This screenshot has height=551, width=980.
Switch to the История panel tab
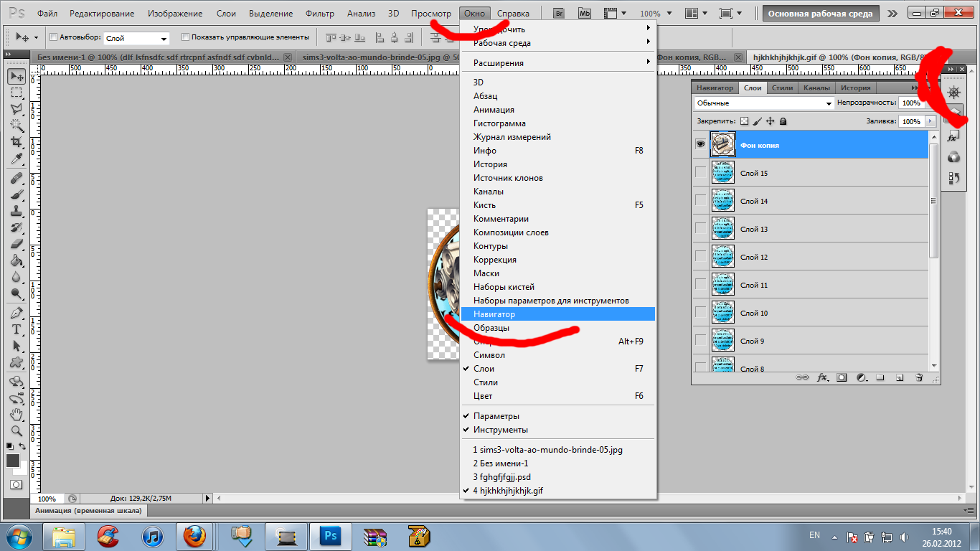tap(856, 88)
